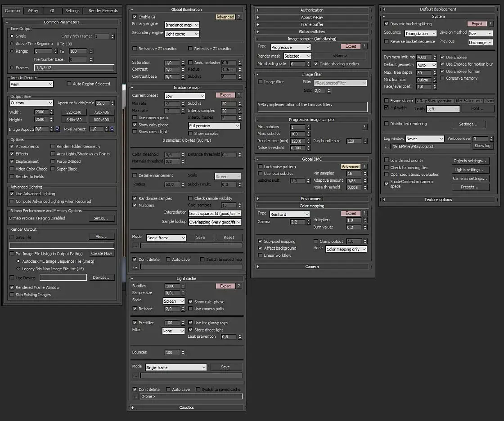Click the Width value field
This screenshot has width=504, height=421.
click(41, 112)
